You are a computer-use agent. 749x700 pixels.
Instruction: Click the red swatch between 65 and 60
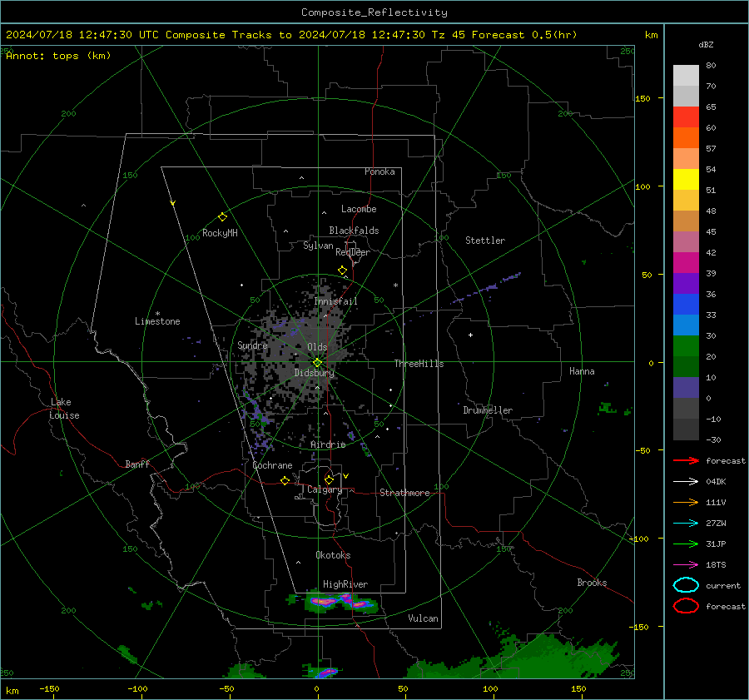686,117
